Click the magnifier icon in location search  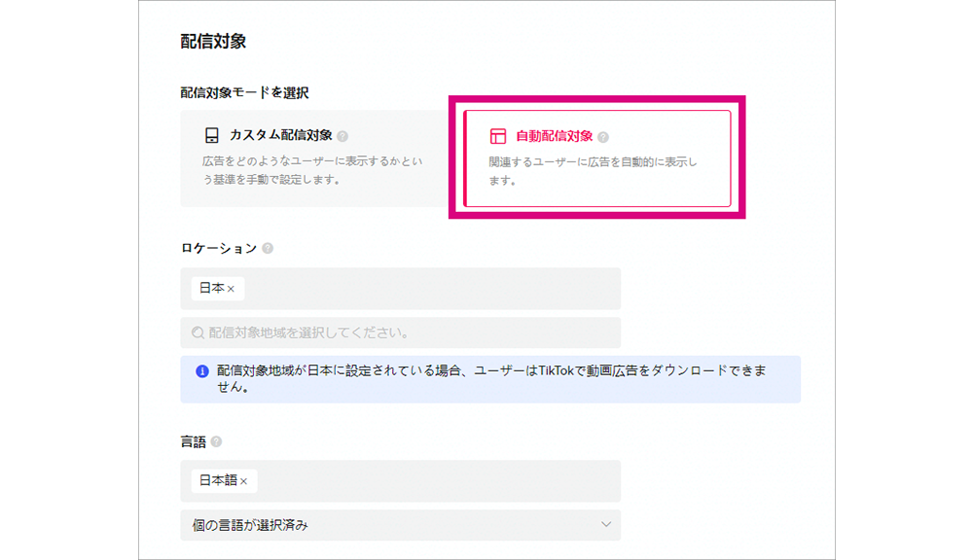(198, 333)
